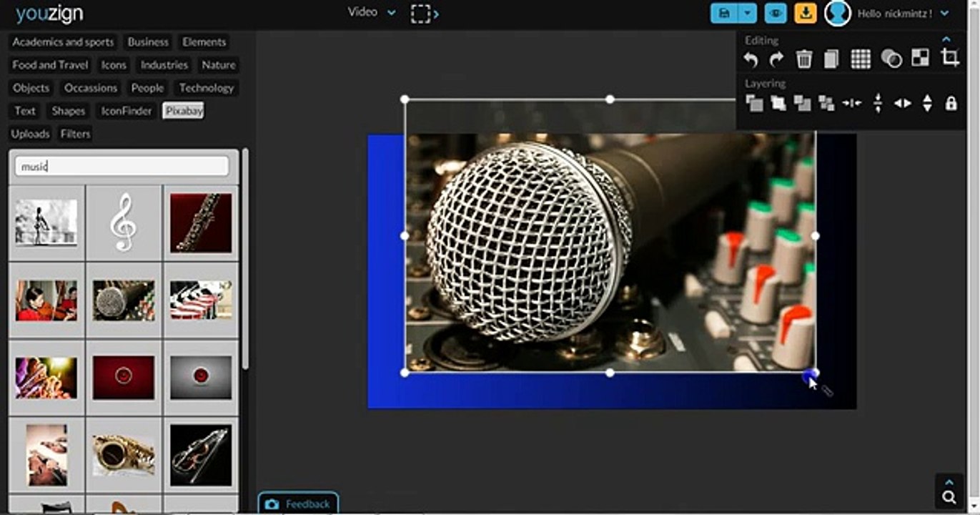Select the Business category
The height and width of the screenshot is (515, 980).
click(x=148, y=42)
